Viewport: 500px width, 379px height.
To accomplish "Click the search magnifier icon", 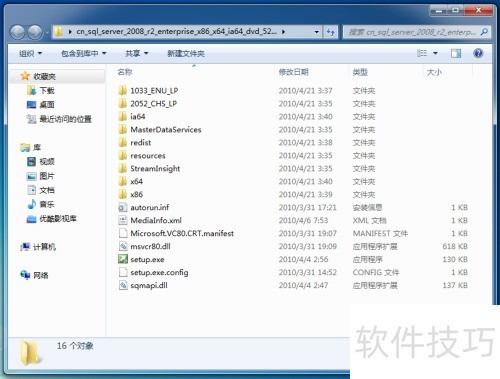I will point(484,32).
